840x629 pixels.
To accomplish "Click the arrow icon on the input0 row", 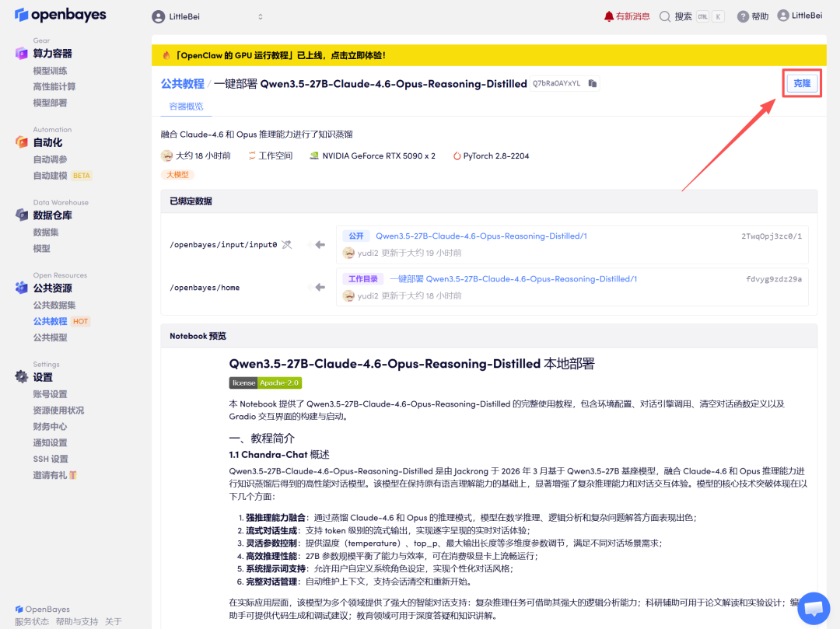I will point(320,245).
